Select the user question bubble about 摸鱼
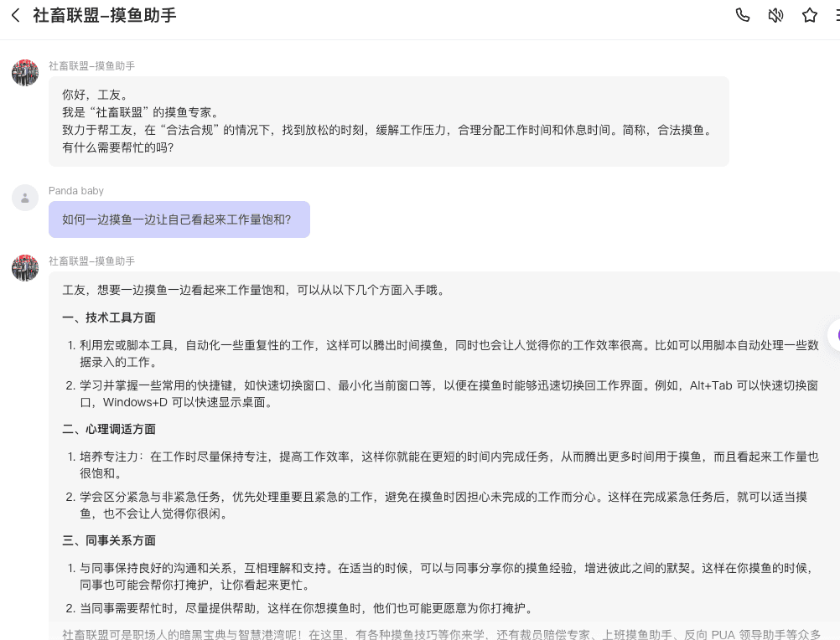The image size is (840, 640). point(179,219)
